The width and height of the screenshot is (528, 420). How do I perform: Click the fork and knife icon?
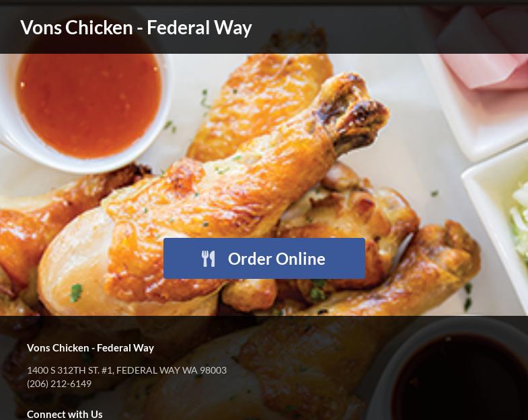click(208, 259)
